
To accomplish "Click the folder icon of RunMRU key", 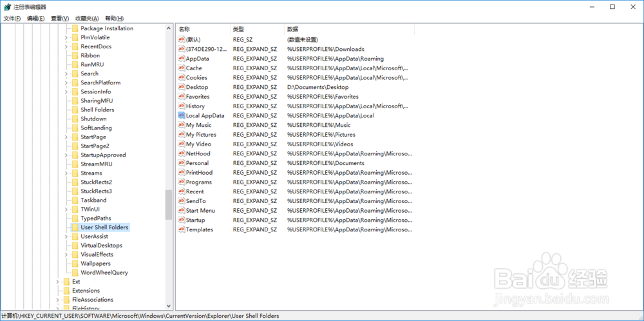I will point(75,64).
